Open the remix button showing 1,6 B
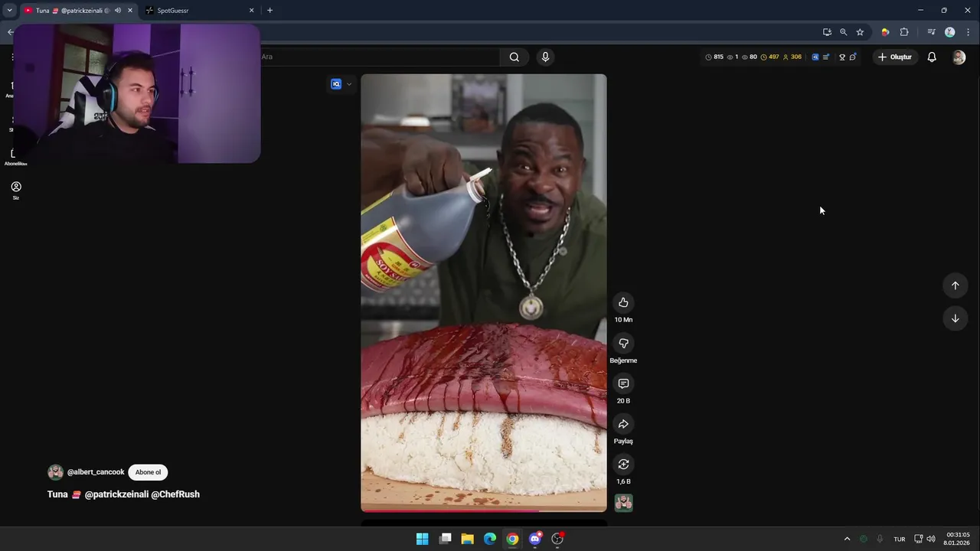 click(x=623, y=464)
